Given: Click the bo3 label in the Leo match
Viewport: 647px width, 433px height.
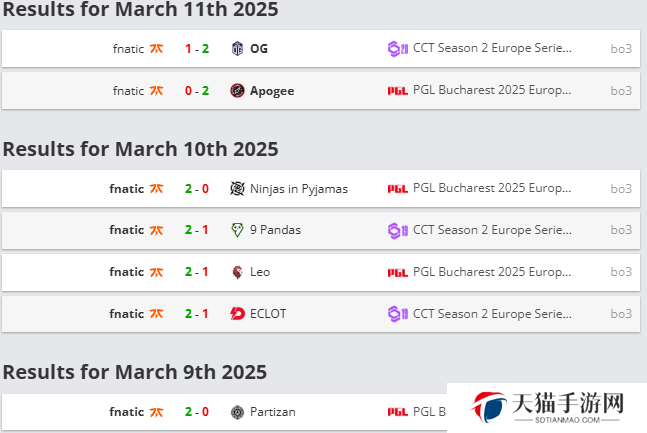Looking at the screenshot, I should click(621, 272).
